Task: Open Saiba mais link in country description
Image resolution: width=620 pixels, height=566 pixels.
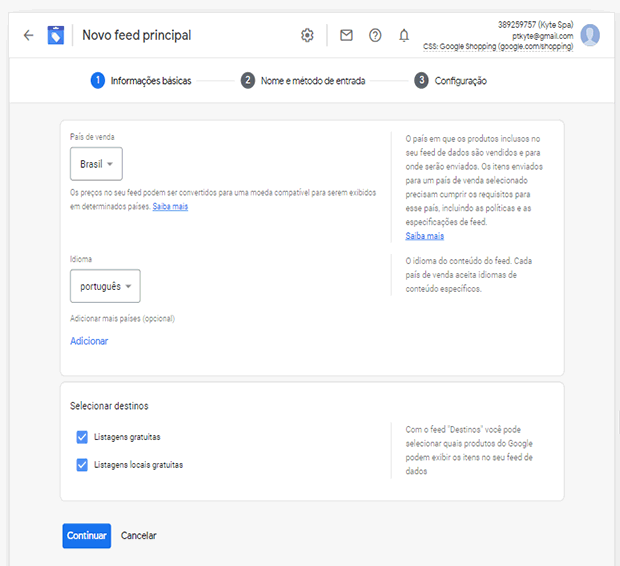Action: pos(425,236)
